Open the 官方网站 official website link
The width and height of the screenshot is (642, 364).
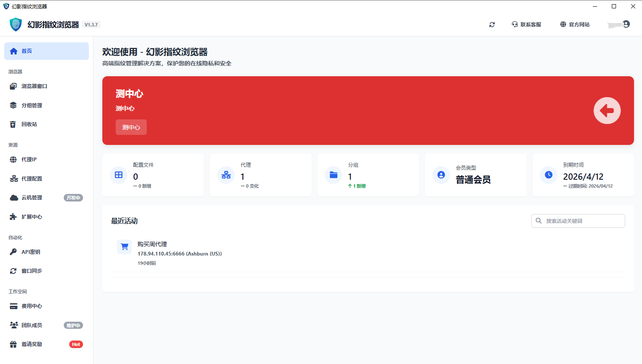click(x=575, y=24)
